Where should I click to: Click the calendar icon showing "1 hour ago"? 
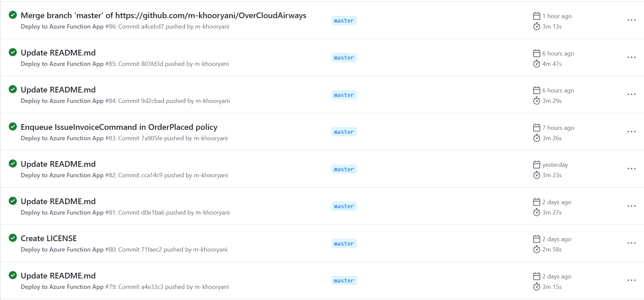537,16
